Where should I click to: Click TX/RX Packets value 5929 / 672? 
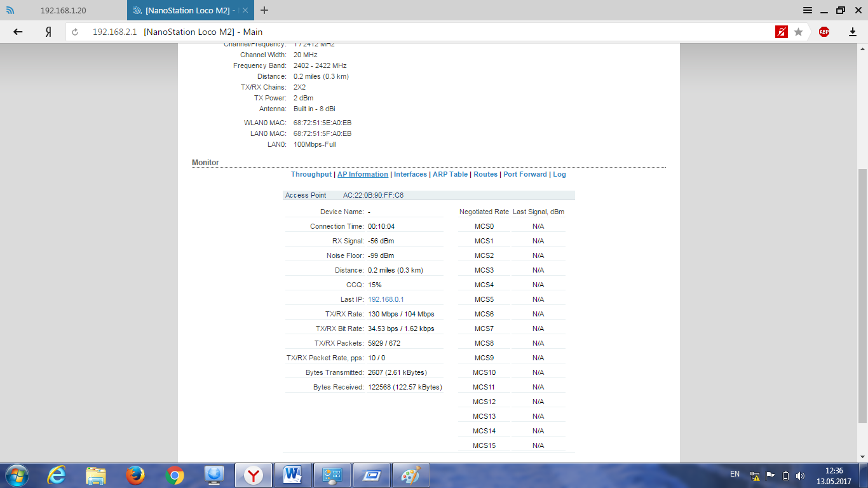click(384, 343)
